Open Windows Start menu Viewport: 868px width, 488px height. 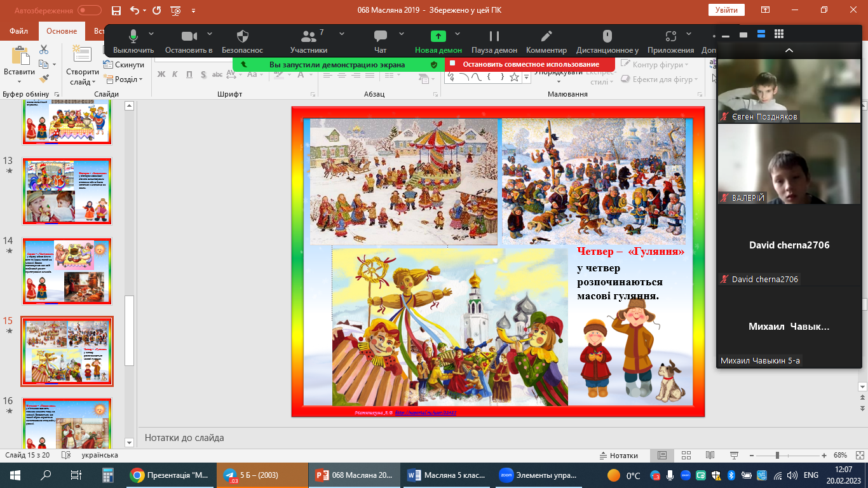pyautogui.click(x=15, y=475)
